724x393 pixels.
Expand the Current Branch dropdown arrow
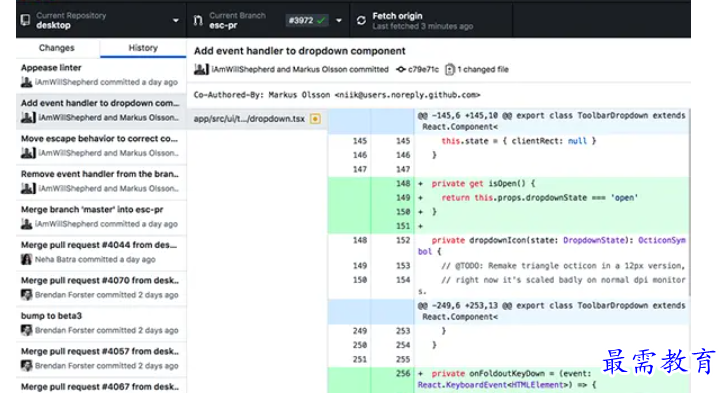coord(339,20)
